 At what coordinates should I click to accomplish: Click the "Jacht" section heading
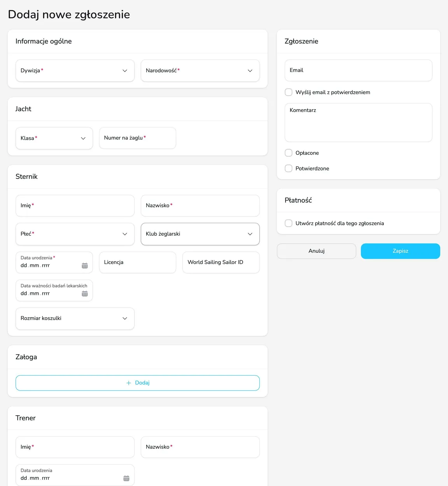pos(23,109)
